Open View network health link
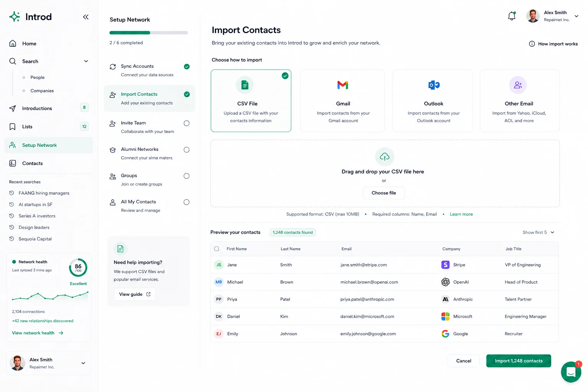 click(38, 333)
